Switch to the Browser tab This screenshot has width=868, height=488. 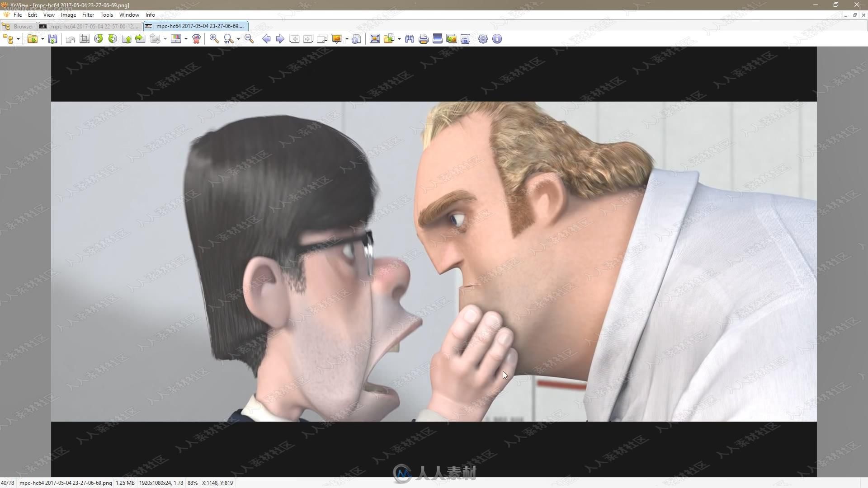tap(19, 27)
